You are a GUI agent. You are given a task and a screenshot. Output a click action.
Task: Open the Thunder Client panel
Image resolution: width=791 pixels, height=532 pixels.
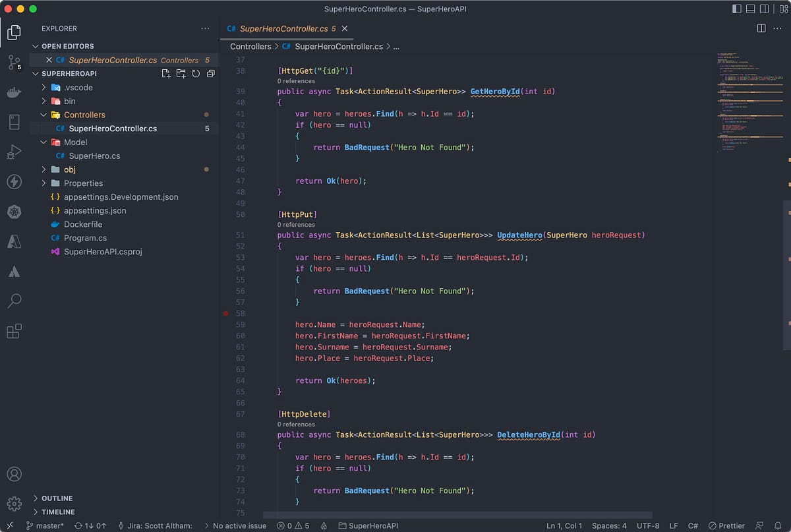[14, 182]
